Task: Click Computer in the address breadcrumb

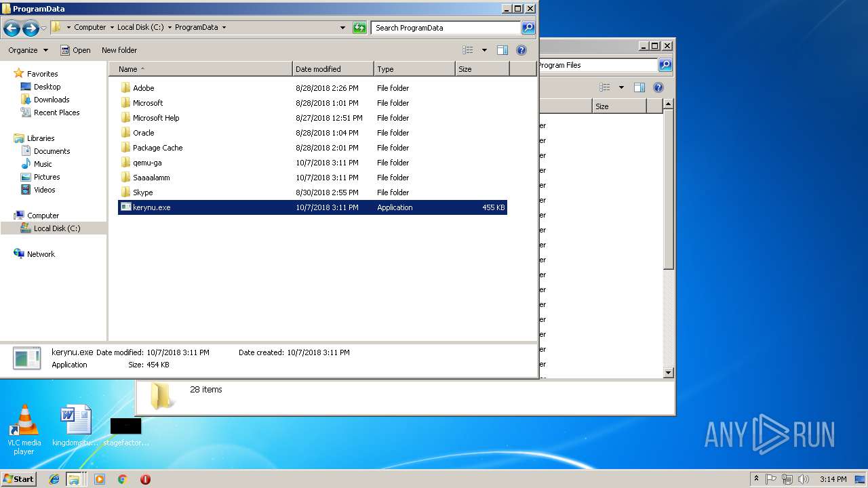Action: coord(90,28)
